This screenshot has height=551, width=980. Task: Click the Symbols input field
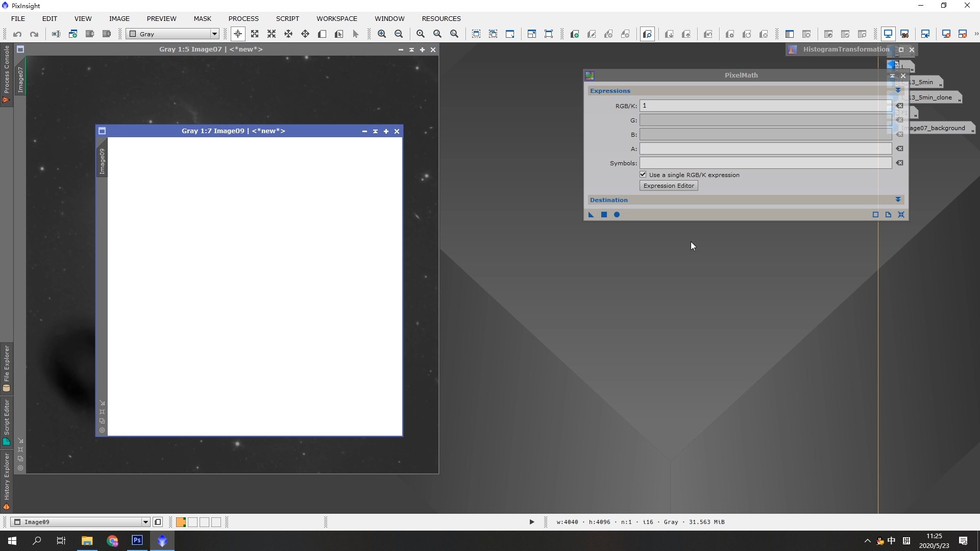click(x=766, y=163)
